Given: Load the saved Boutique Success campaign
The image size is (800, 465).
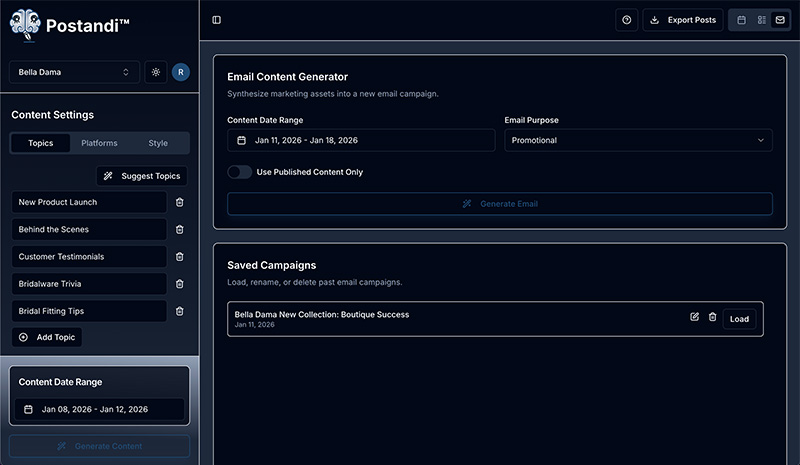Looking at the screenshot, I should pyautogui.click(x=739, y=319).
